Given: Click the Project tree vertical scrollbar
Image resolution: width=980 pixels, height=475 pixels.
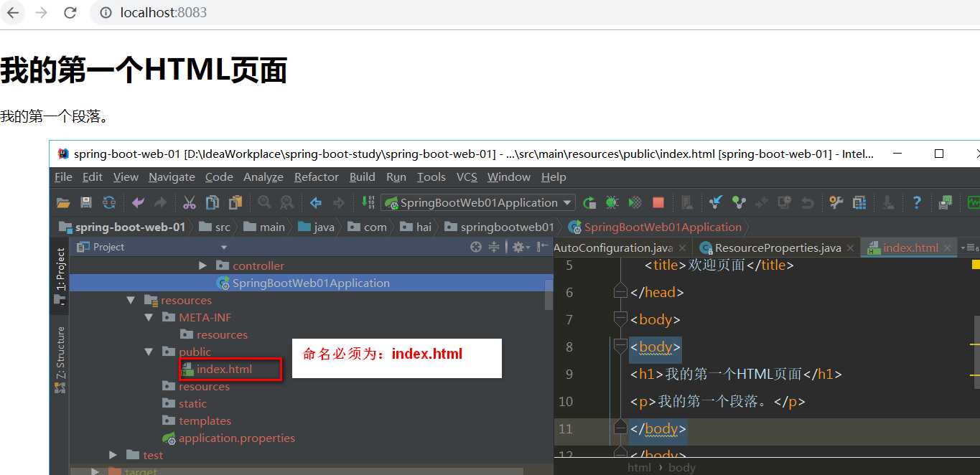Looking at the screenshot, I should coord(549,294).
